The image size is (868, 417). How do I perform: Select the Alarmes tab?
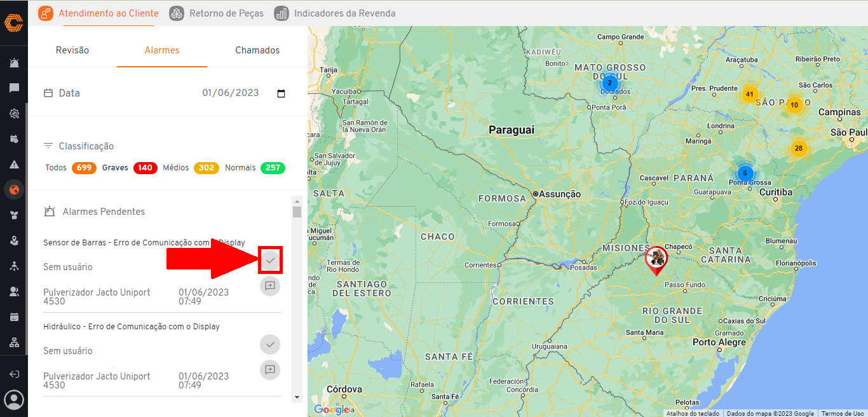(162, 50)
